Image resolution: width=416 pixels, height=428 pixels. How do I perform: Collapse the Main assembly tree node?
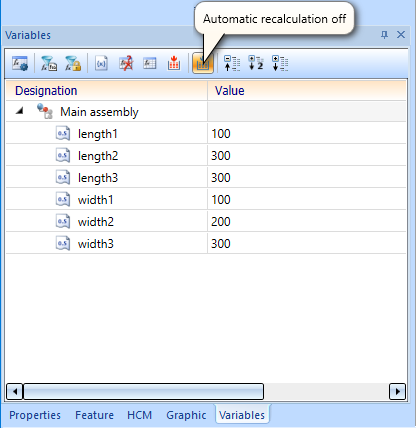[x=20, y=111]
